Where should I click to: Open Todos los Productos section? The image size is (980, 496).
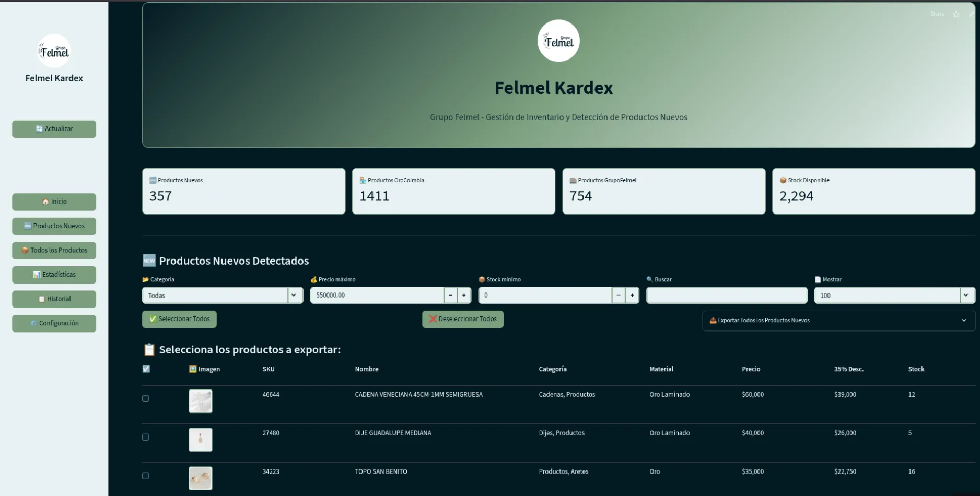click(x=54, y=250)
